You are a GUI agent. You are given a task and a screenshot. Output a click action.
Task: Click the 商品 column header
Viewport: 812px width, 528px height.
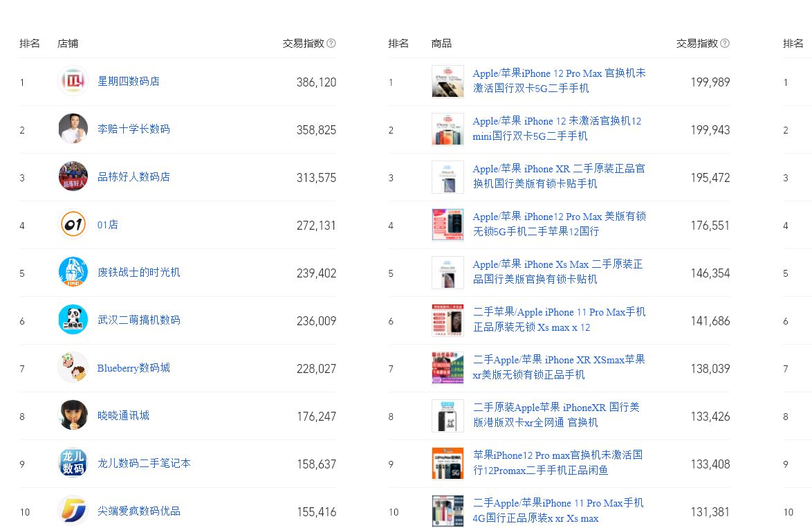pos(441,44)
